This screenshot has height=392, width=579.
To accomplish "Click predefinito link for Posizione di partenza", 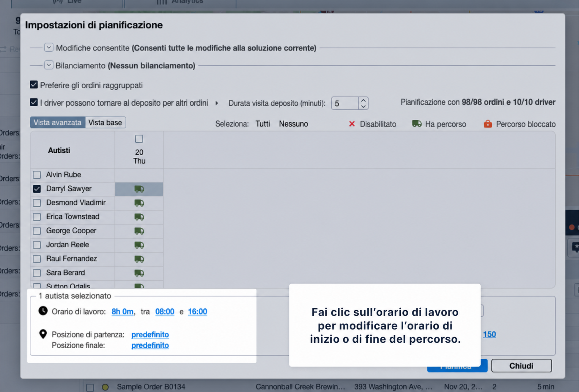I will (150, 334).
